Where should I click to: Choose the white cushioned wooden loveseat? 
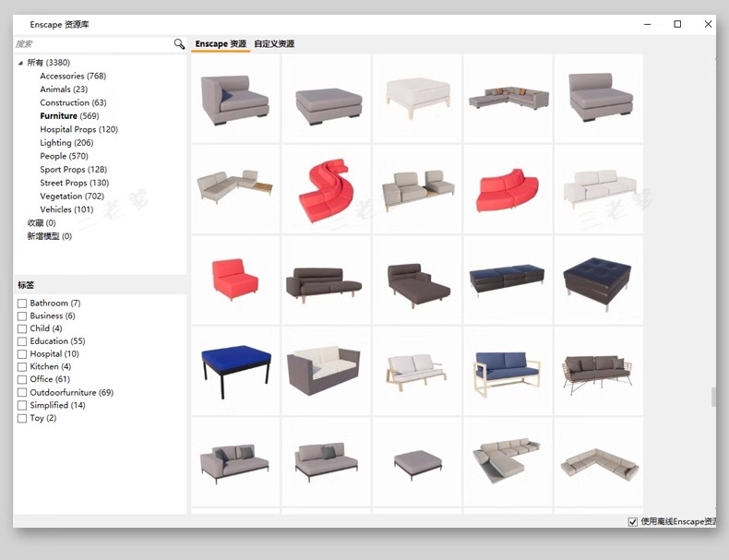[417, 370]
